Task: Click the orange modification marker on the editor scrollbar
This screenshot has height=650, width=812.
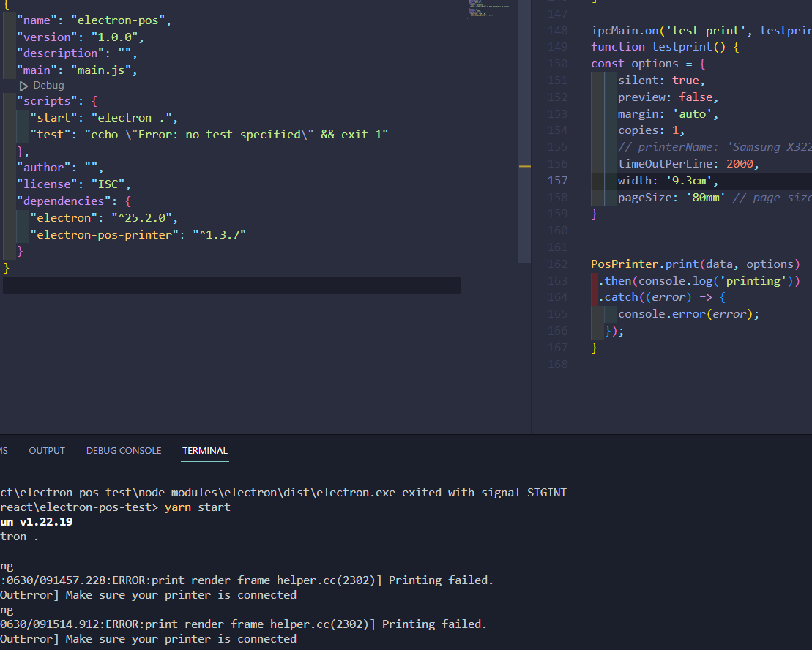Action: coord(524,167)
